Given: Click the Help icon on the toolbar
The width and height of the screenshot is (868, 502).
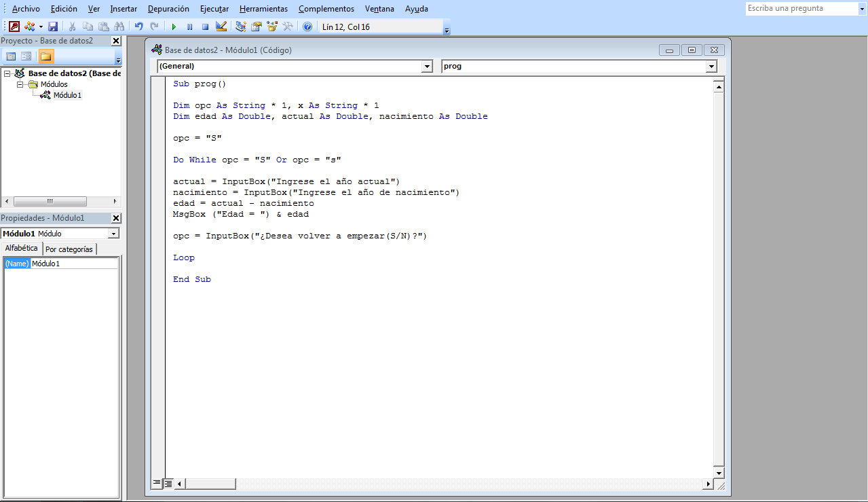Looking at the screenshot, I should [x=309, y=26].
